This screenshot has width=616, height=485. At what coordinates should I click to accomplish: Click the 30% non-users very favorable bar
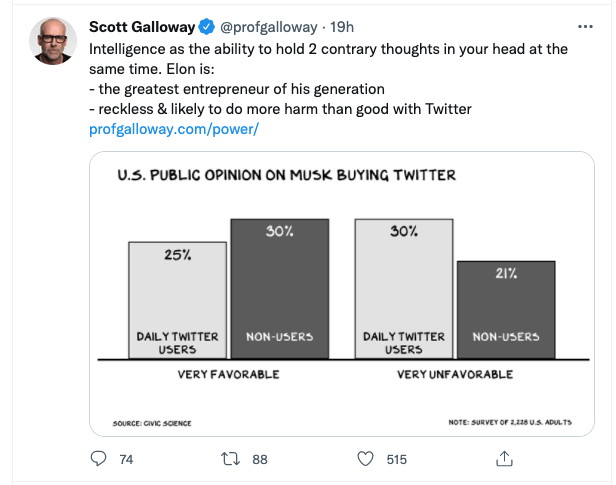click(279, 290)
